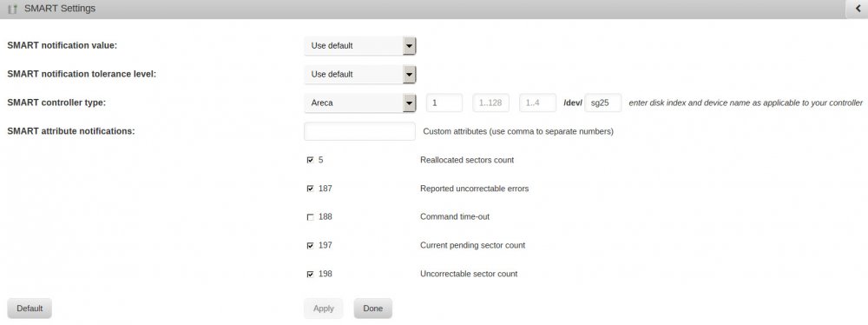
Task: Focus the 1..128 placeholder field
Action: [491, 103]
